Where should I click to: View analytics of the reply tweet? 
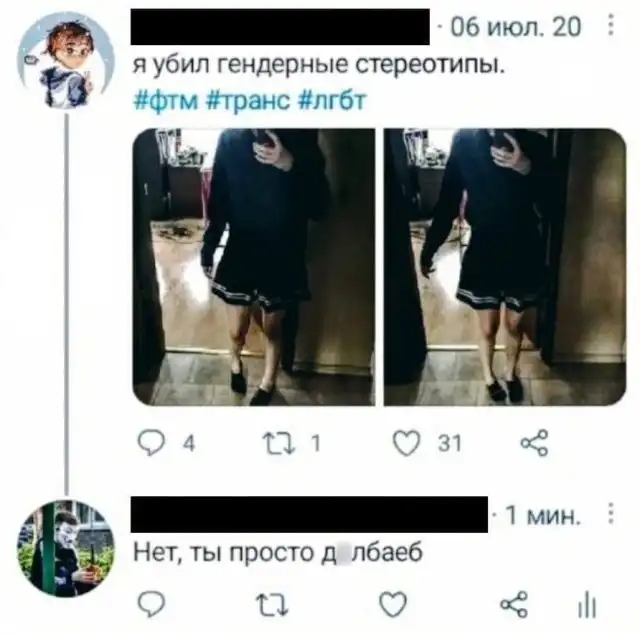point(587,605)
